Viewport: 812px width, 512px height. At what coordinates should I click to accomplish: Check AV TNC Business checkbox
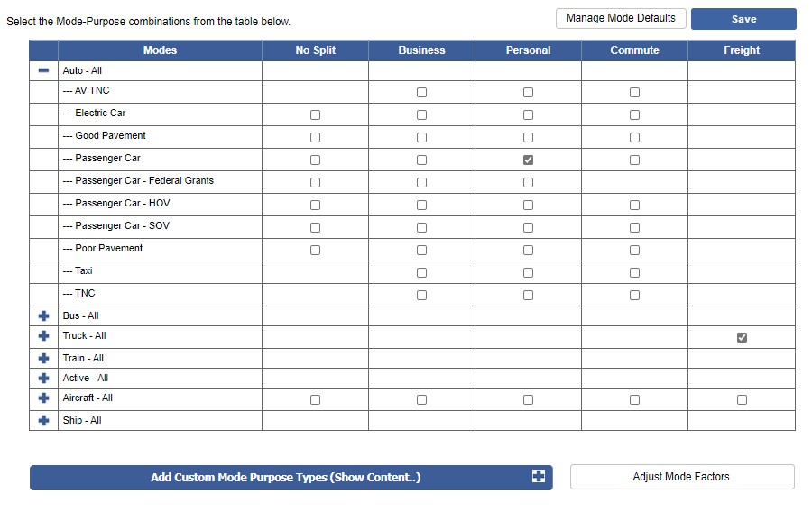coord(421,92)
